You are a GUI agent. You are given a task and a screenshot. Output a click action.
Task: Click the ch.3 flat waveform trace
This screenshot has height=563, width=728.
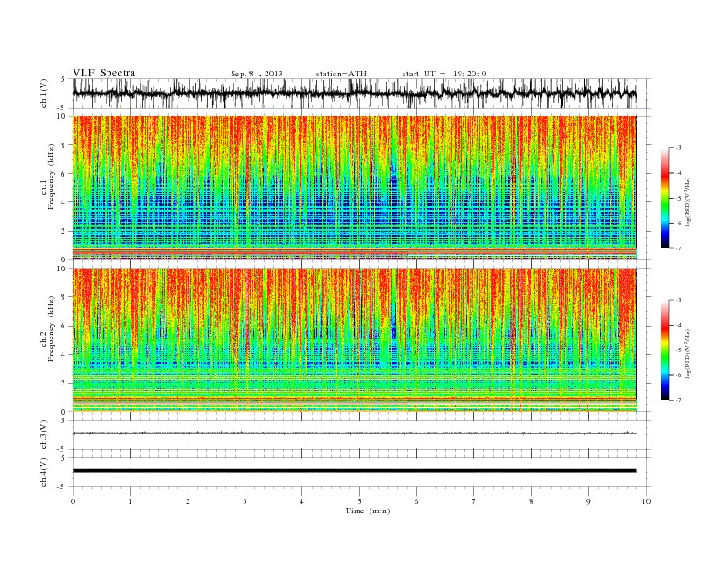(355, 433)
